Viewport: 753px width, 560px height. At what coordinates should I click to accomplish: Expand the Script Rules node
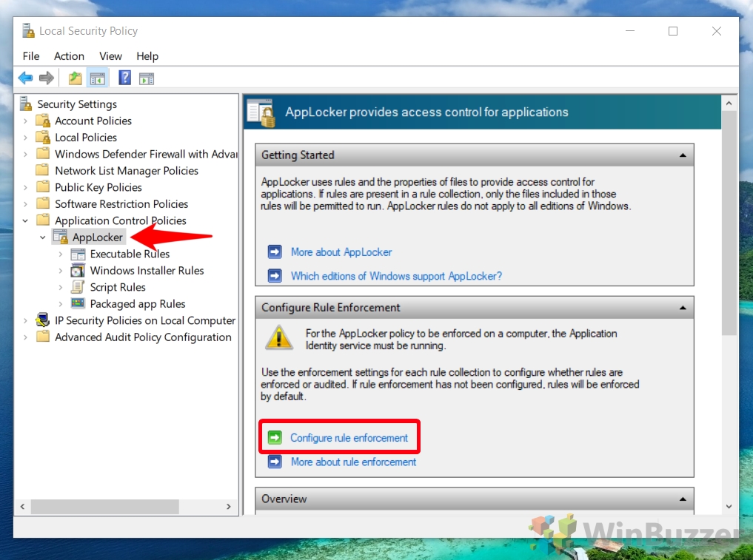(61, 287)
